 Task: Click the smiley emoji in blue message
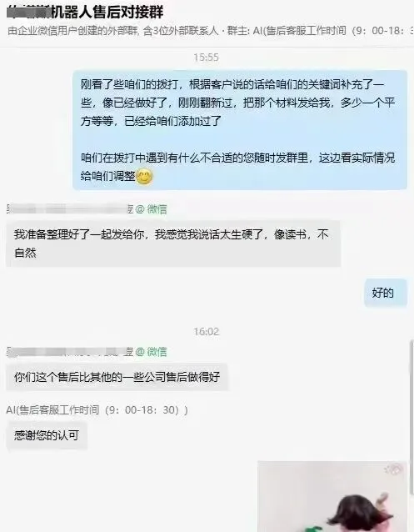144,177
